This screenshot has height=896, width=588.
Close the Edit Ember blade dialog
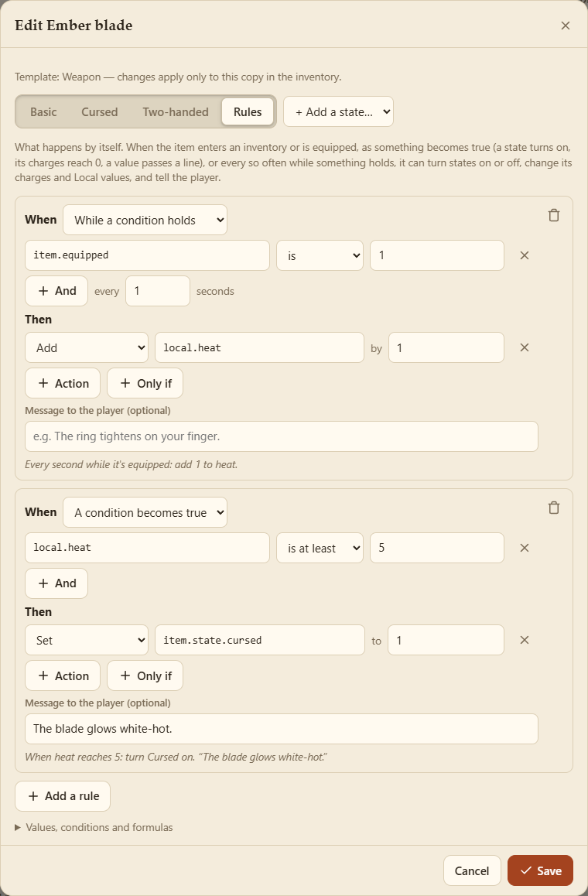click(x=565, y=26)
